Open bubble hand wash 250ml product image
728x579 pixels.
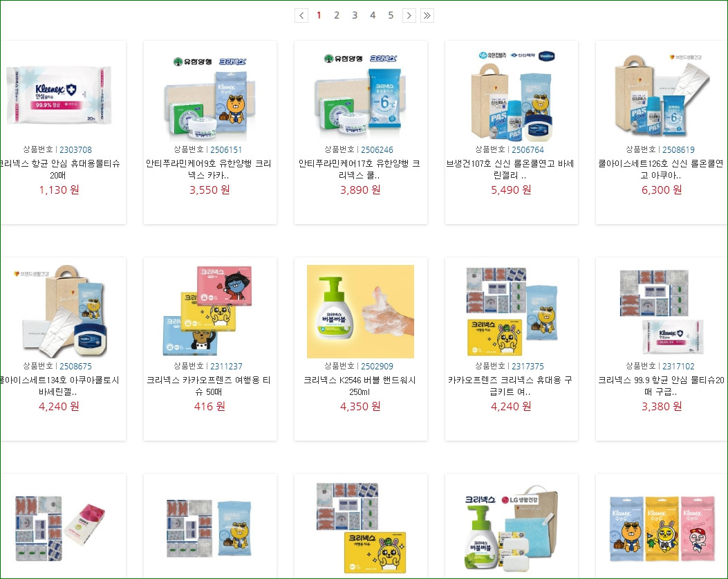[360, 311]
